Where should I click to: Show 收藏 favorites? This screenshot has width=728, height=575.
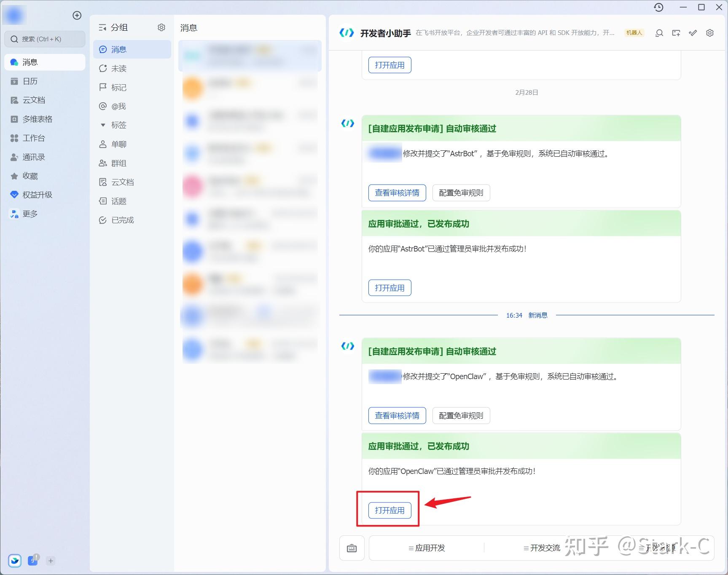pyautogui.click(x=45, y=176)
